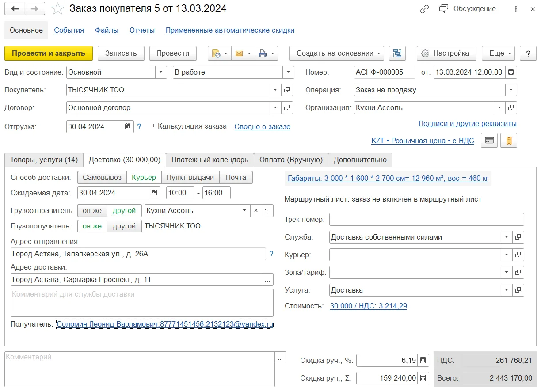Show document structure of related documents

pyautogui.click(x=397, y=53)
